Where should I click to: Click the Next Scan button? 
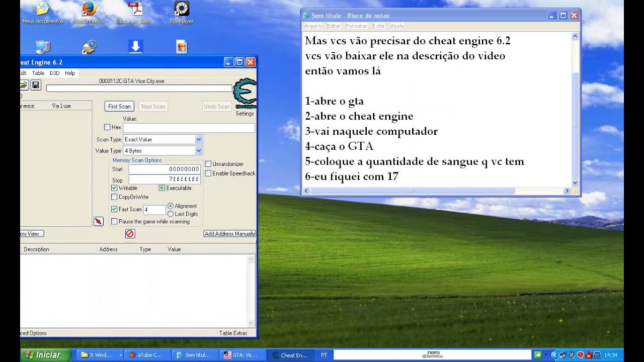pyautogui.click(x=153, y=106)
